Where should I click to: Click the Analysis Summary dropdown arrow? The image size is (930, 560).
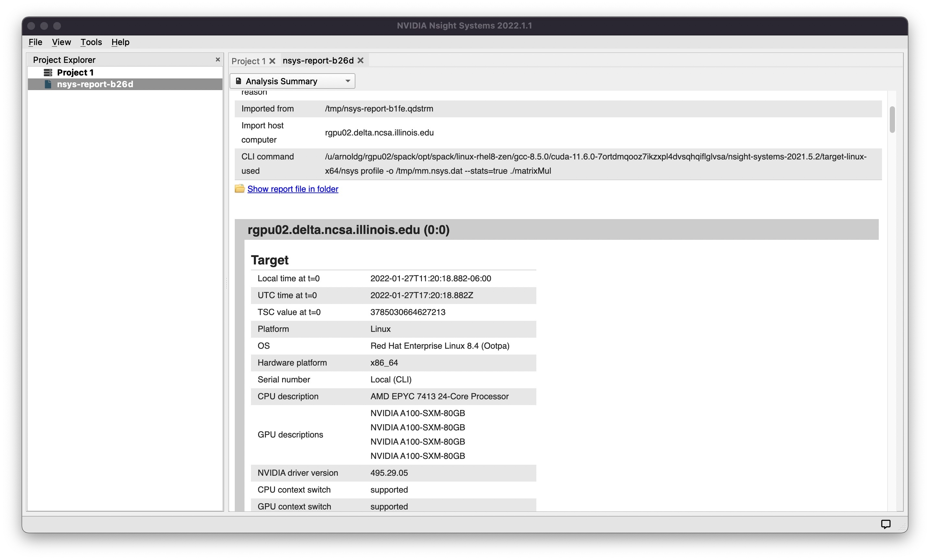coord(348,81)
